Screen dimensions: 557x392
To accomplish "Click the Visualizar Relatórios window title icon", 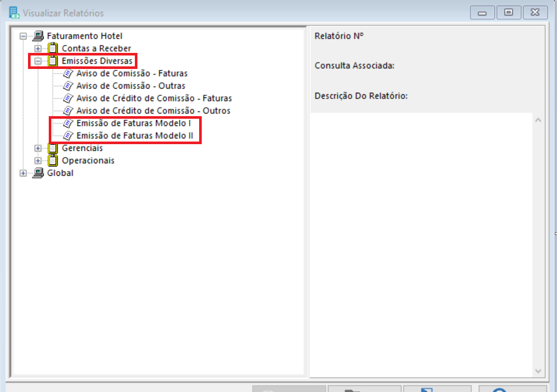I will (x=14, y=13).
